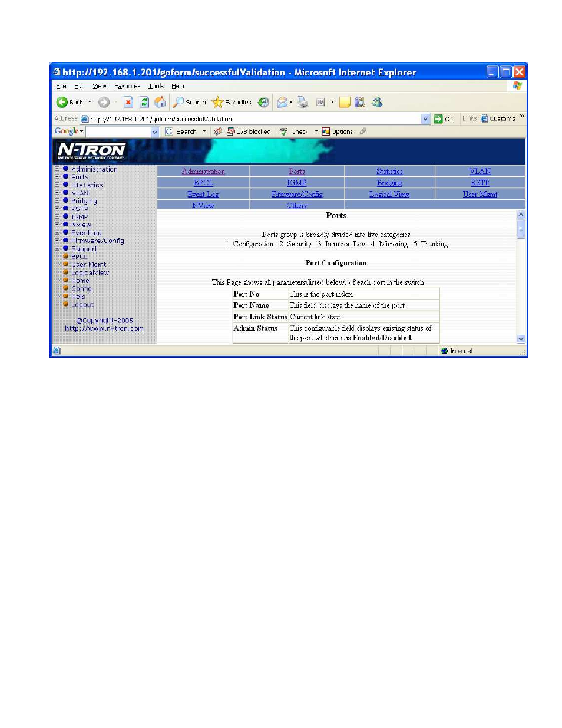
Task: Open the Favorites menu
Action: [127, 86]
